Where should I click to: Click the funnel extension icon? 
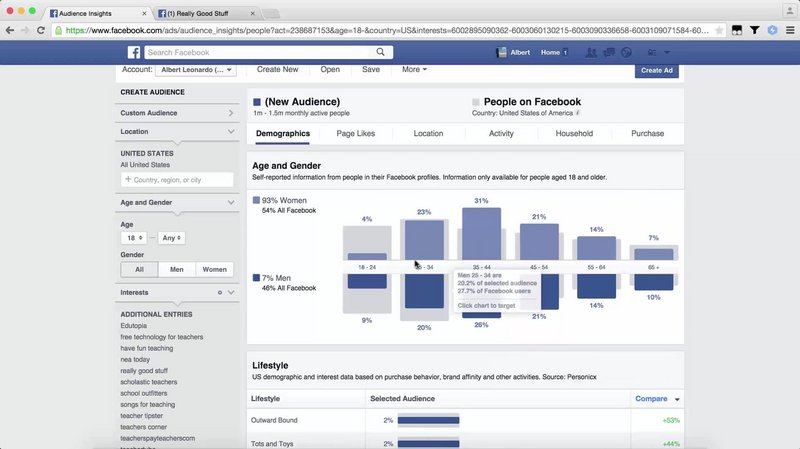(755, 30)
